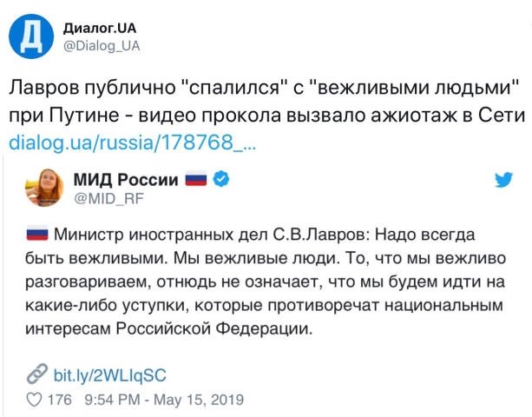Like the tweet with the heart icon
Screen dimensions: 532x417
point(34,400)
